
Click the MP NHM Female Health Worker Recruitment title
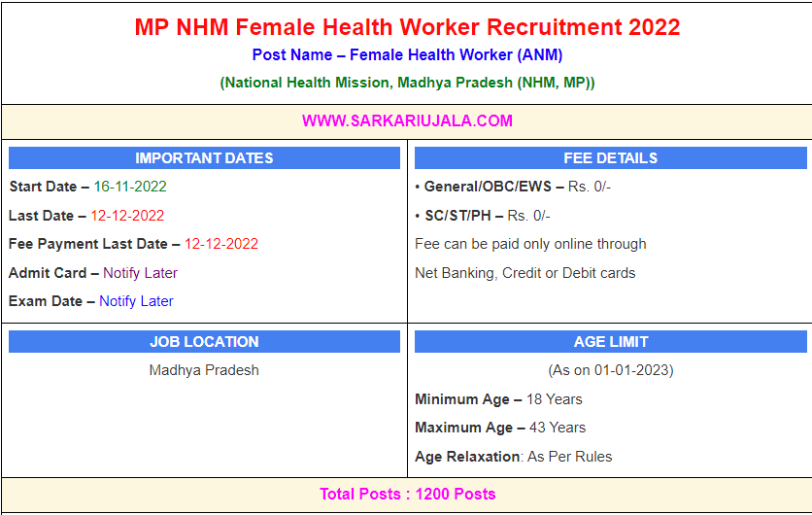click(x=407, y=26)
